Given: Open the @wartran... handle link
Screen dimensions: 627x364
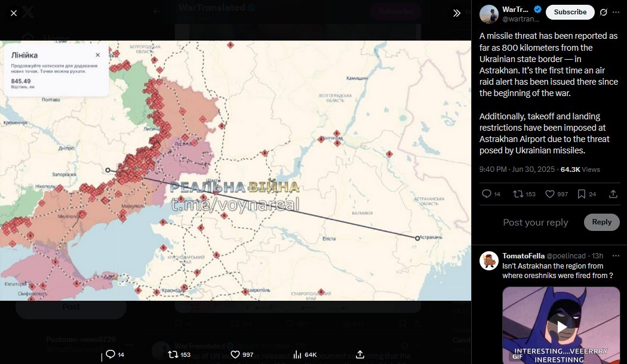Looking at the screenshot, I should tap(520, 18).
